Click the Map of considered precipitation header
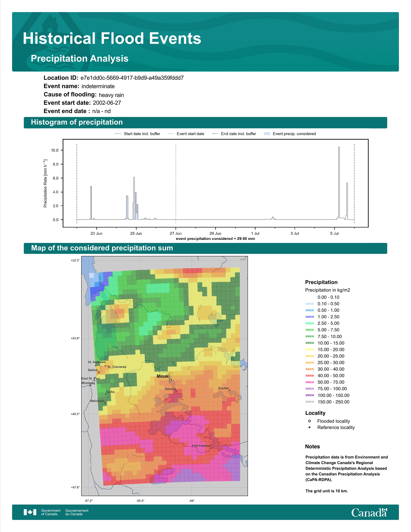This screenshot has width=411, height=532. [102, 248]
